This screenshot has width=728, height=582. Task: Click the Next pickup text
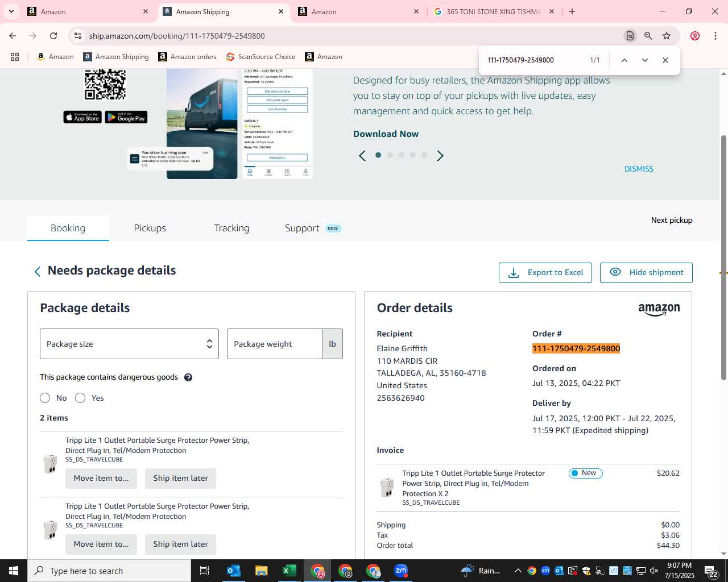[x=672, y=220]
